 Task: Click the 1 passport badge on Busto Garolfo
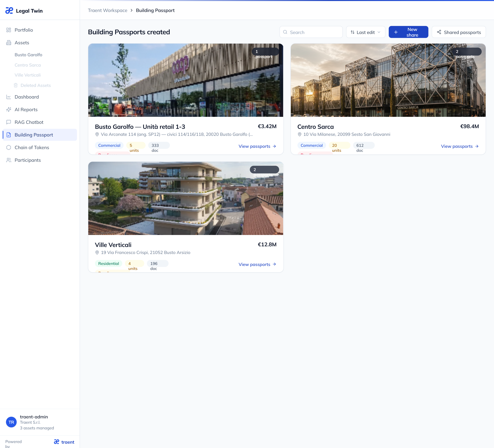[x=265, y=52]
